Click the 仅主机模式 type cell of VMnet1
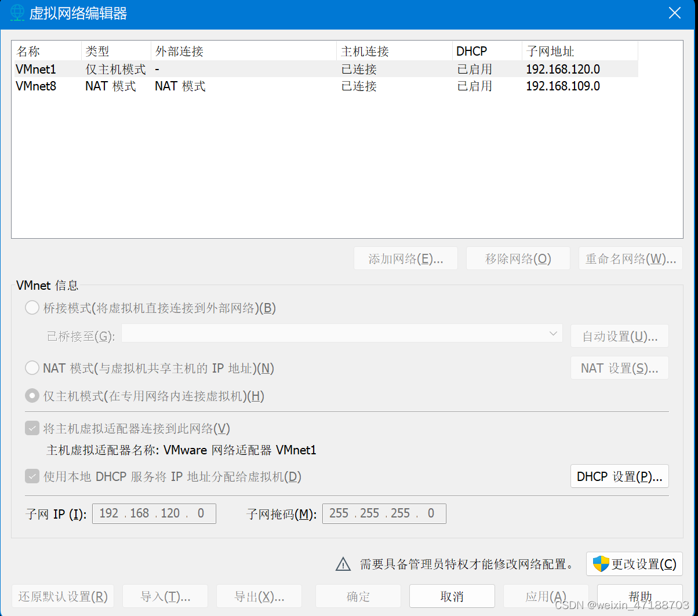 (115, 69)
